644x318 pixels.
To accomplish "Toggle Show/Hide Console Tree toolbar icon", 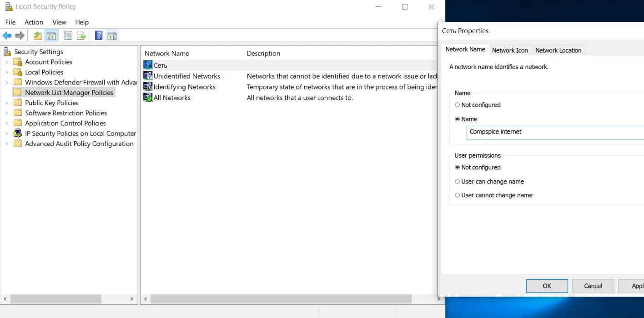I will pyautogui.click(x=51, y=36).
